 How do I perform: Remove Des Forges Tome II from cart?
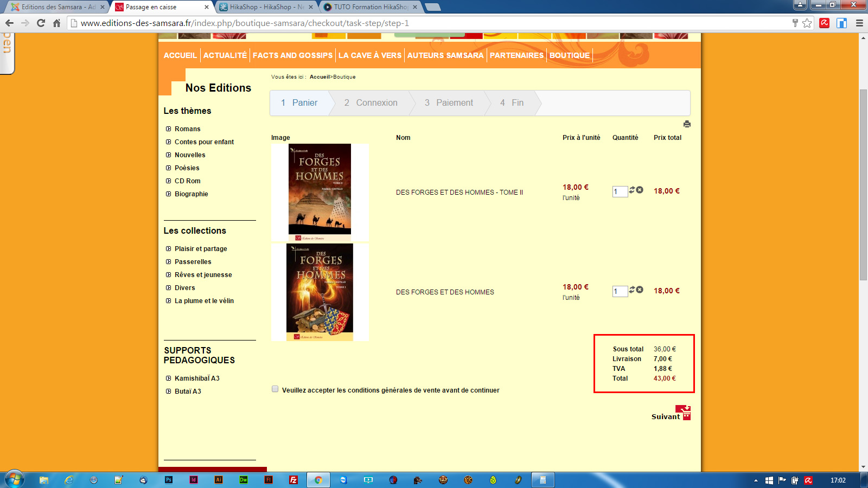[x=640, y=190]
